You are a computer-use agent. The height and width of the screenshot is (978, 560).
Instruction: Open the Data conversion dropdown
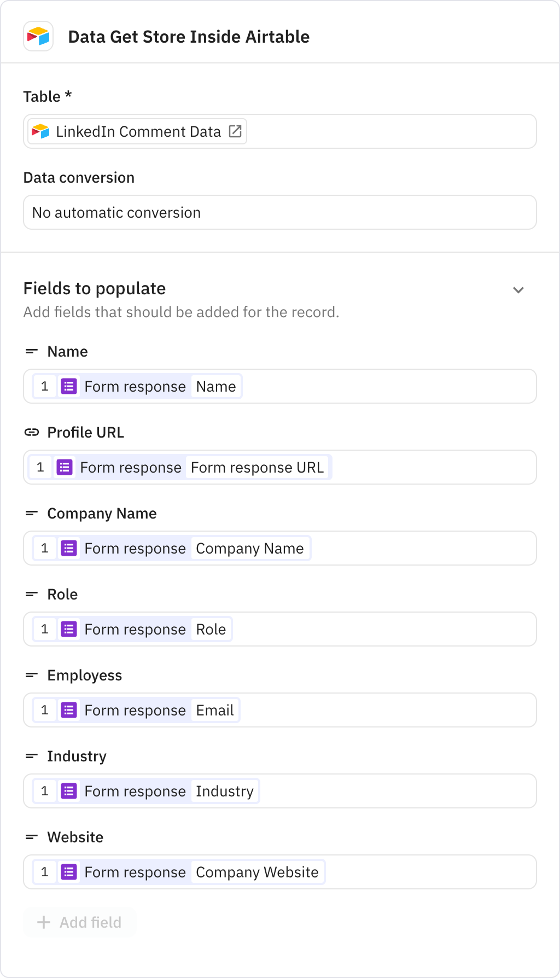tap(280, 212)
